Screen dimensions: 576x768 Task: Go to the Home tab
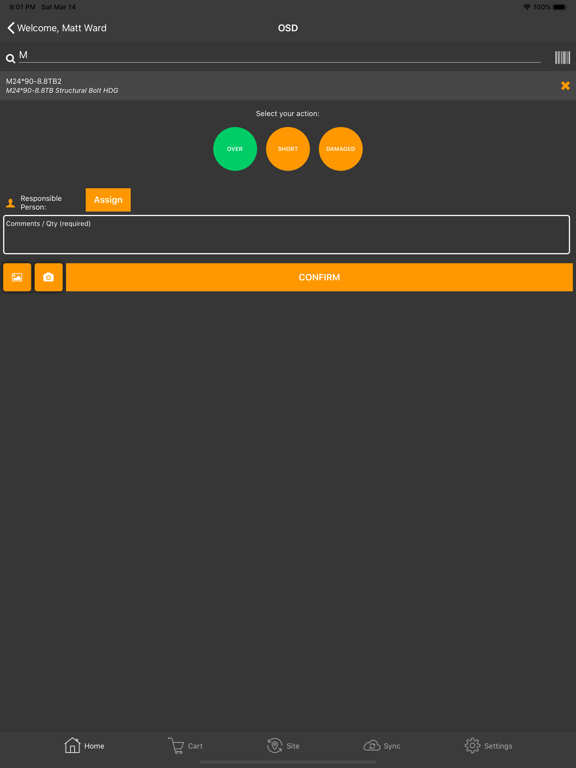click(x=84, y=745)
